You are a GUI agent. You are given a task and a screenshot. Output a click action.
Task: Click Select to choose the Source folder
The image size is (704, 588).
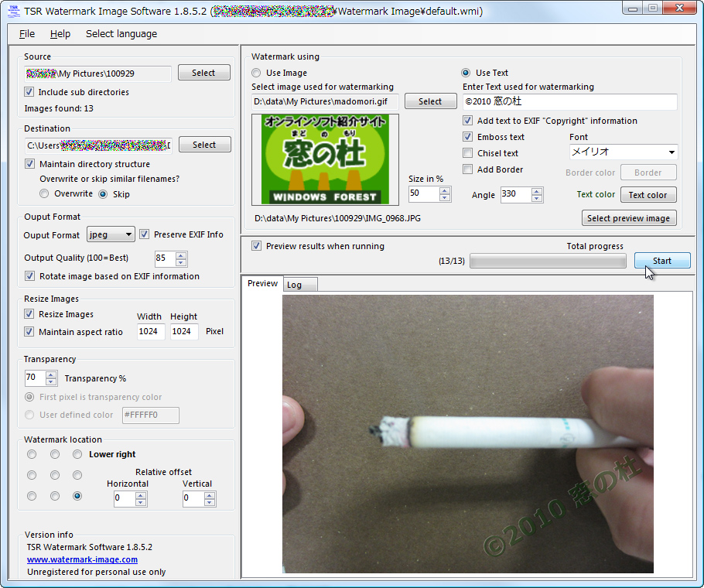pos(203,72)
